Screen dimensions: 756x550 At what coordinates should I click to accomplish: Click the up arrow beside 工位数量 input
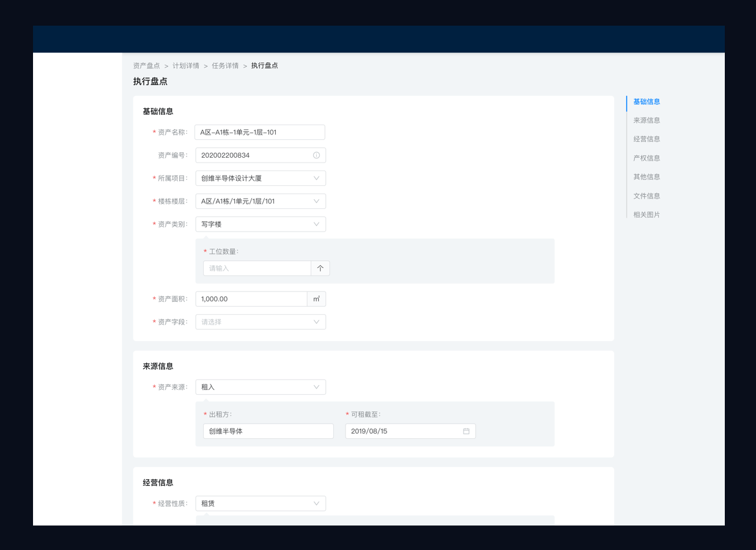pyautogui.click(x=320, y=268)
